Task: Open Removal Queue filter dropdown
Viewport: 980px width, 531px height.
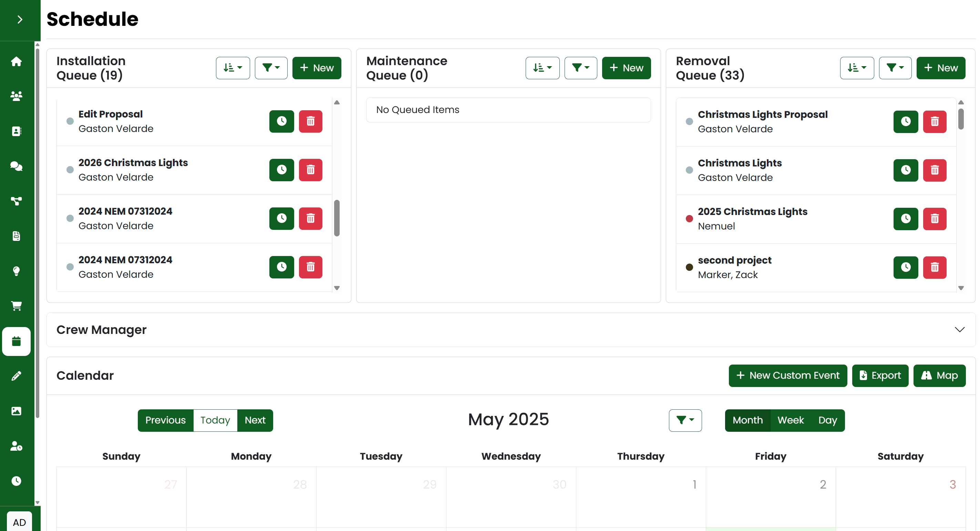Action: coord(895,68)
